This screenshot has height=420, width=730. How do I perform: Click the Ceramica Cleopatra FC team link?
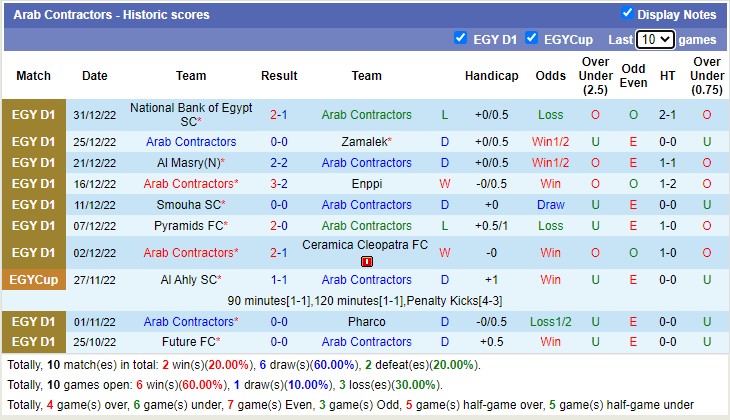(366, 245)
